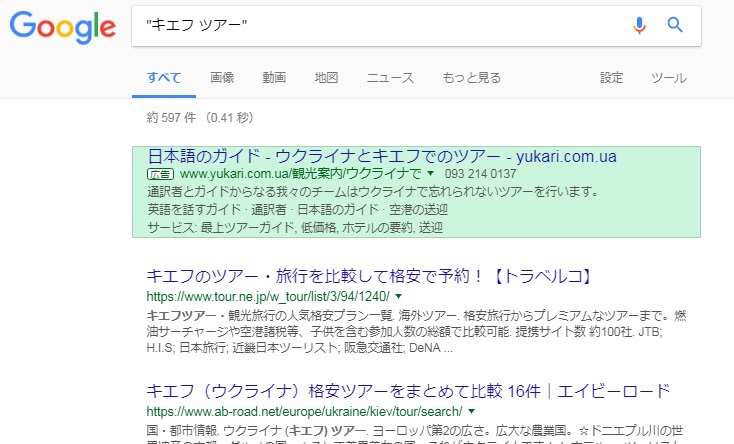Click the Google logo
This screenshot has width=734, height=444.
[63, 28]
